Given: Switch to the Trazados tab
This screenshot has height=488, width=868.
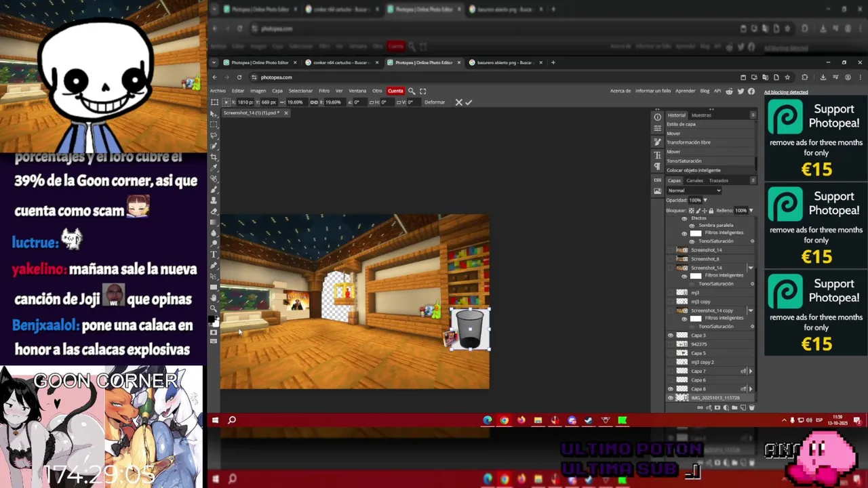Looking at the screenshot, I should [719, 180].
